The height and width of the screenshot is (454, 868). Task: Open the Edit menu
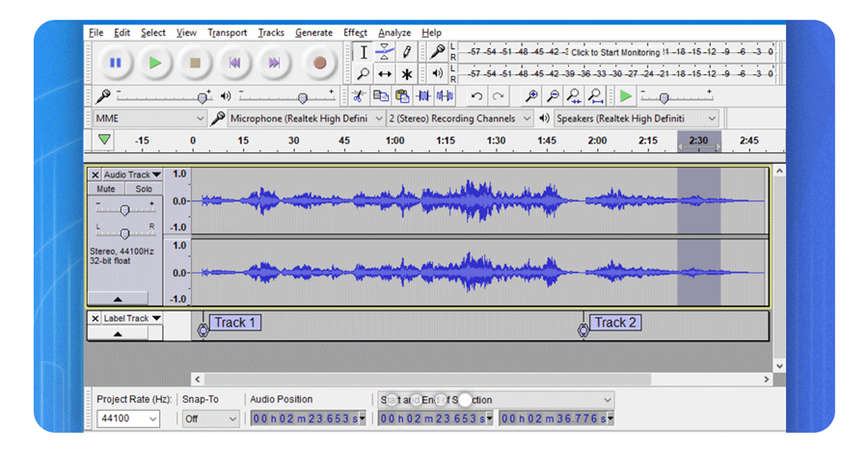pos(122,33)
